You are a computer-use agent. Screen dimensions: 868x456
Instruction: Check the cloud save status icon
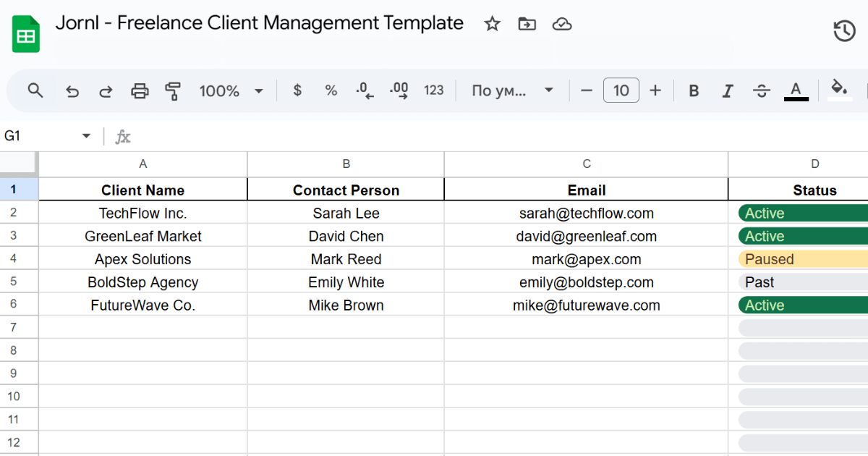pos(562,24)
